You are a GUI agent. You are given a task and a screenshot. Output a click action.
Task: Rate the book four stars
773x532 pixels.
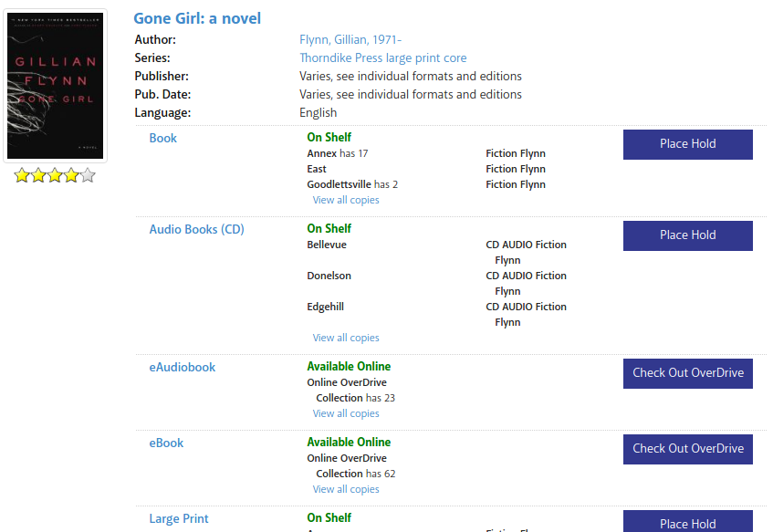(71, 175)
